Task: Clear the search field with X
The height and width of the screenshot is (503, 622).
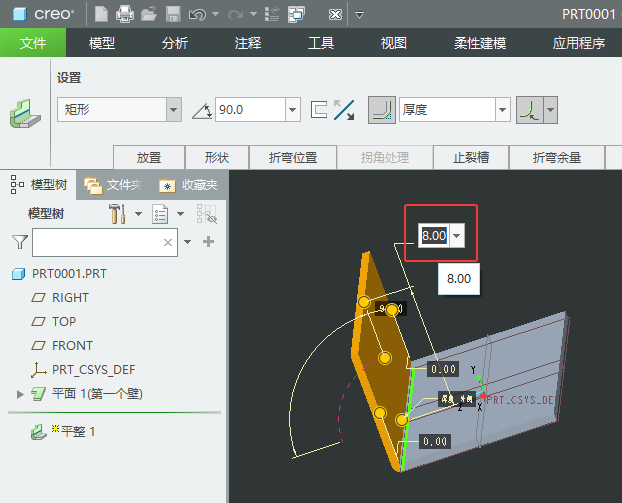Action: 168,242
